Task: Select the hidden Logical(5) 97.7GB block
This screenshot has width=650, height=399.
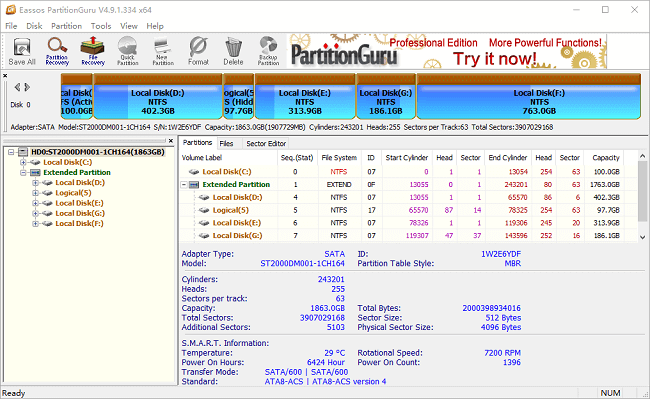Action: 238,97
